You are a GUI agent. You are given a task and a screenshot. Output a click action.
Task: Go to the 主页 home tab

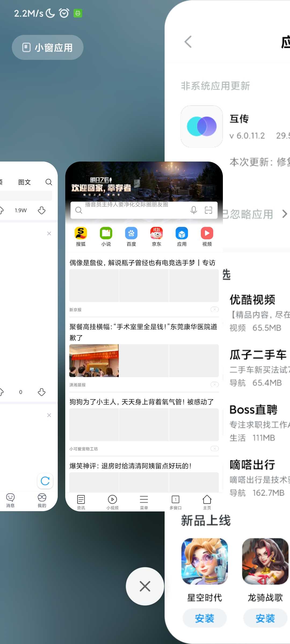click(207, 502)
